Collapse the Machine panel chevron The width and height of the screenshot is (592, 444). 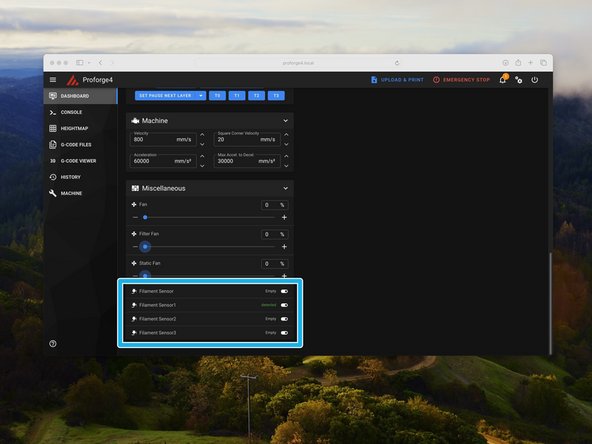pos(285,121)
